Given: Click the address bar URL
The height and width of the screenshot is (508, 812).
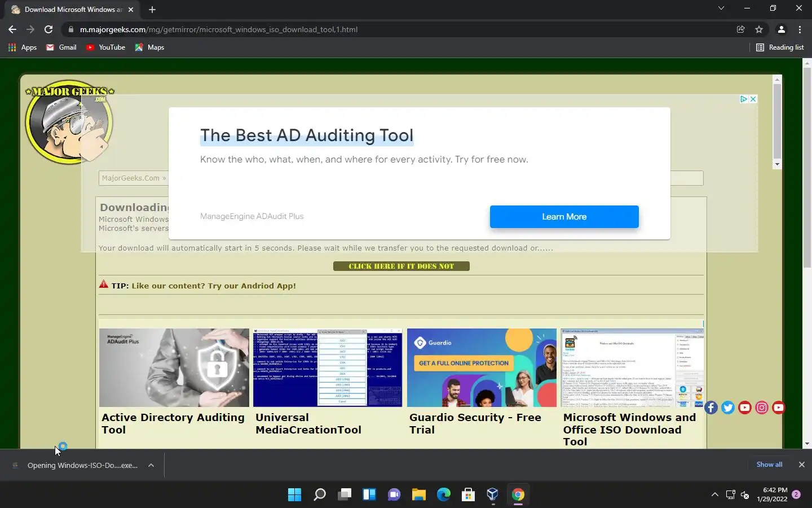Looking at the screenshot, I should 219,29.
